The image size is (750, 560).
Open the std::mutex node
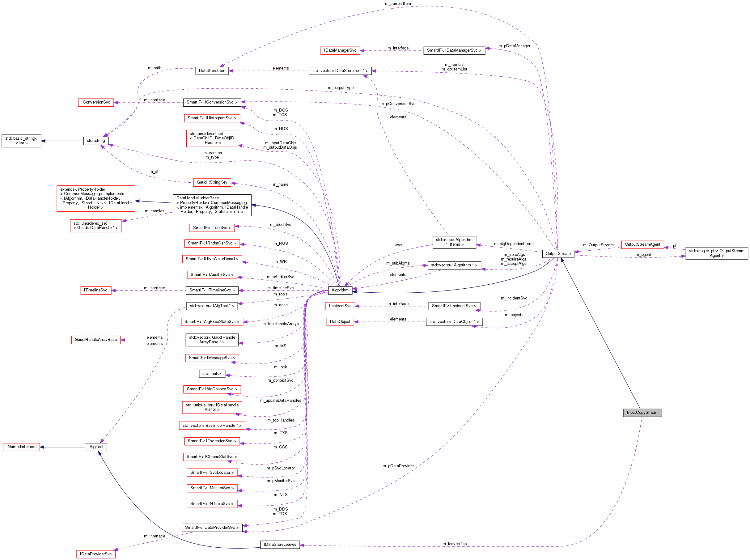click(212, 374)
